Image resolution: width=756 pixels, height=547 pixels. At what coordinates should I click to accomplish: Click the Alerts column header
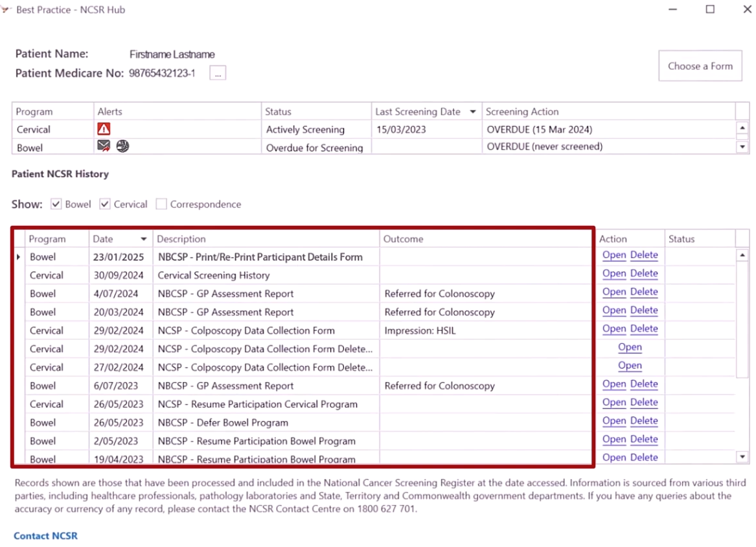click(178, 111)
